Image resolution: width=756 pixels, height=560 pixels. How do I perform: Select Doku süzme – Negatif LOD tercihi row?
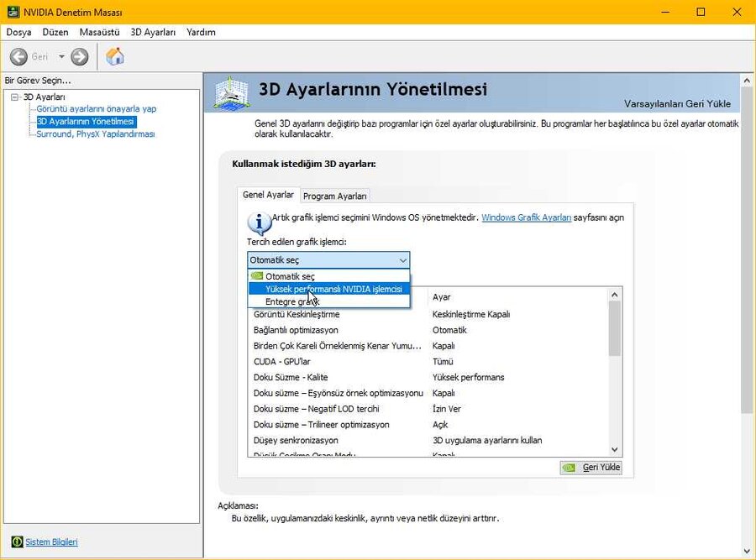coord(428,409)
